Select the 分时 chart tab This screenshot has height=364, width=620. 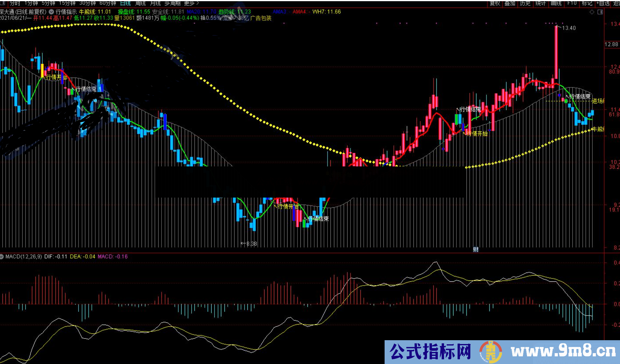tap(15, 3)
